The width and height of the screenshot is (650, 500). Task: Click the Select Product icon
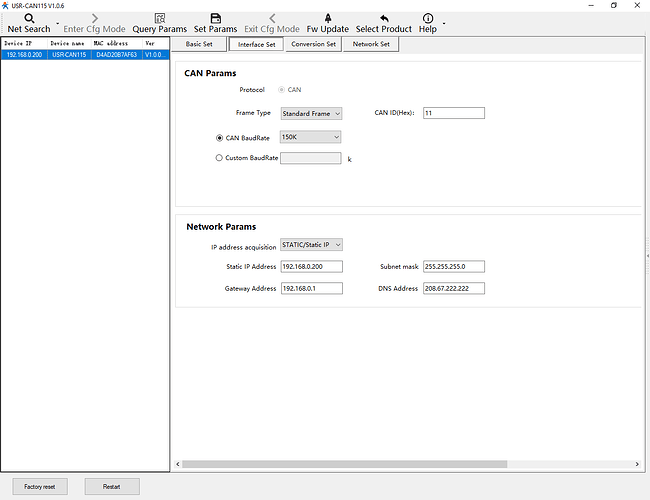383,18
